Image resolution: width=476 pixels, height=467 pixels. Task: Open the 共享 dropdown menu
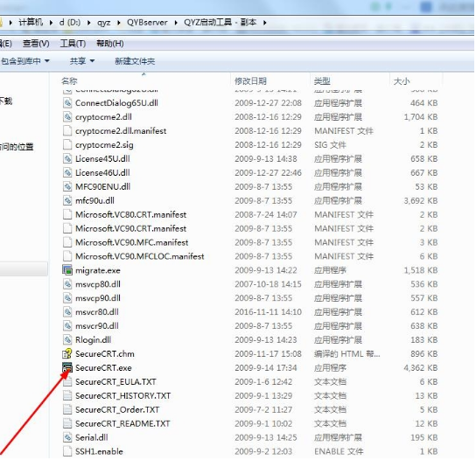[82, 61]
